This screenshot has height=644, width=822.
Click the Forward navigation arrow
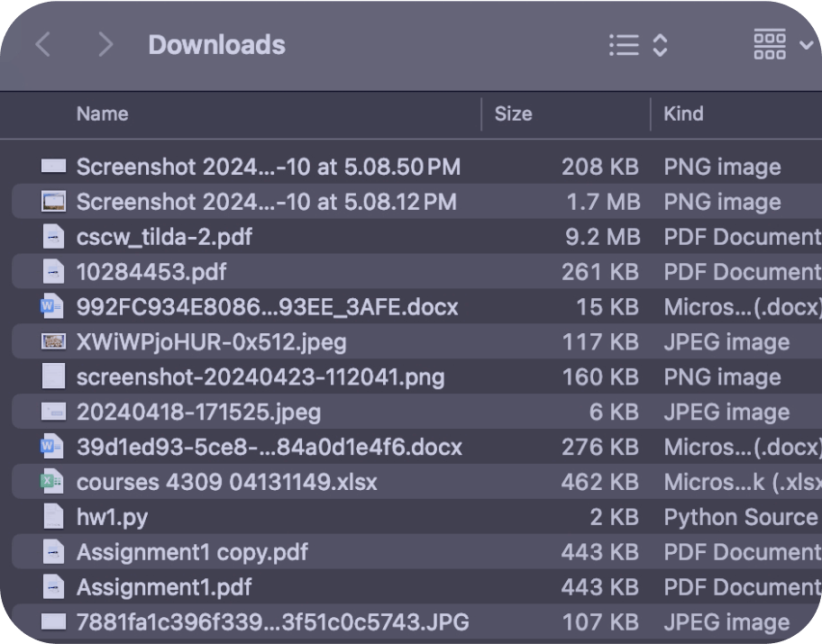click(105, 45)
